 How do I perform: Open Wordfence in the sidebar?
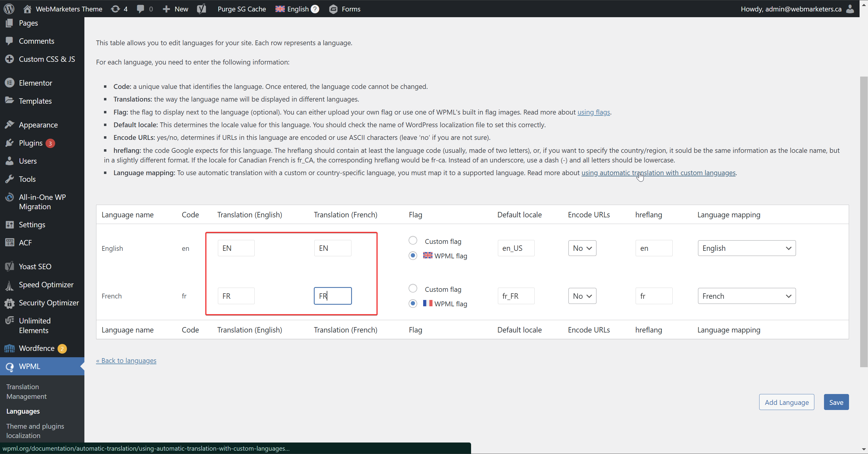36,348
